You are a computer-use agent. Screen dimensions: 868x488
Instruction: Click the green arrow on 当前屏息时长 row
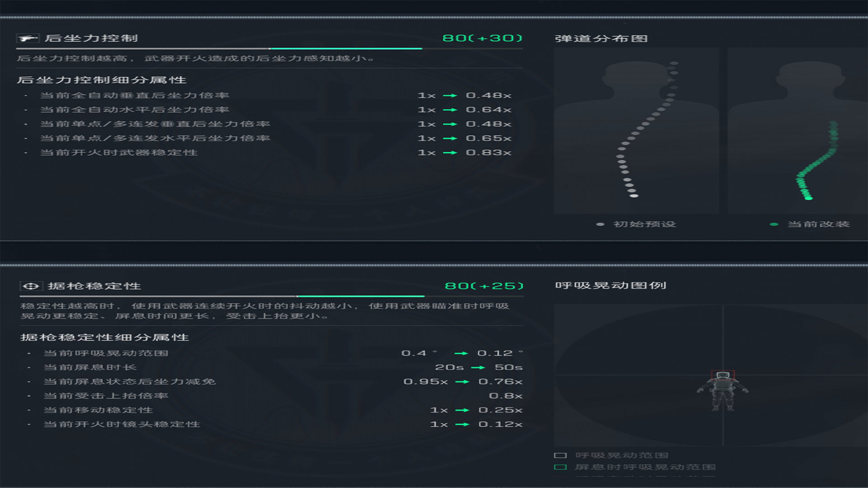[x=478, y=368]
